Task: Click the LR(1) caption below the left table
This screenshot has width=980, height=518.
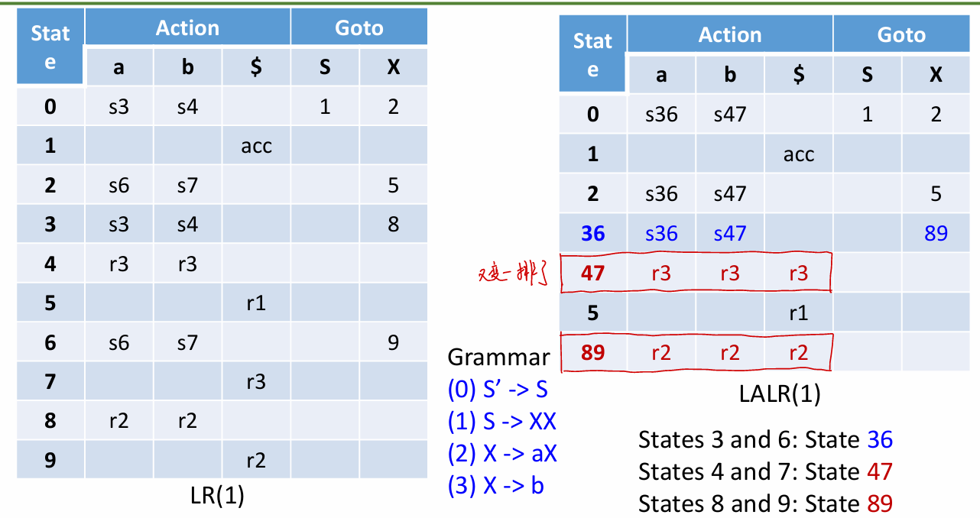Action: click(217, 496)
